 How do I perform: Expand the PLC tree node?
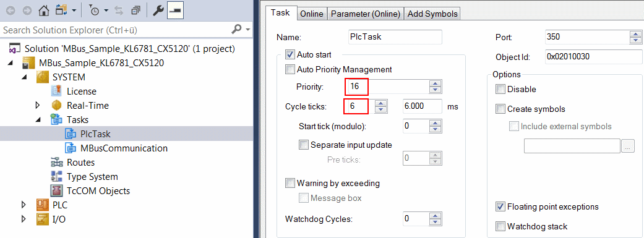coord(24,205)
